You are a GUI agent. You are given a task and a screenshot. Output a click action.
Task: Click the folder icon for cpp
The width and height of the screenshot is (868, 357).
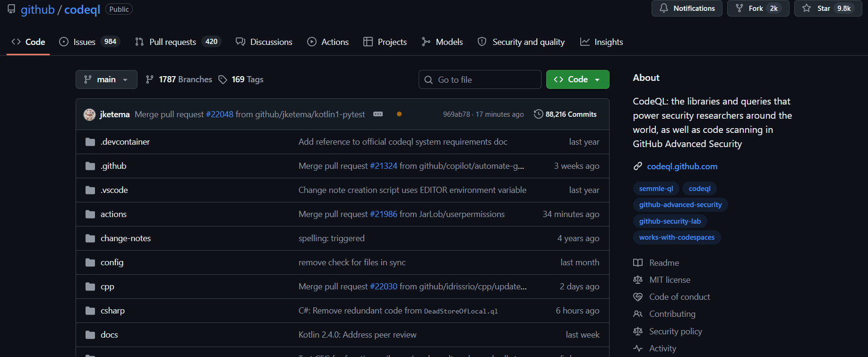click(90, 287)
